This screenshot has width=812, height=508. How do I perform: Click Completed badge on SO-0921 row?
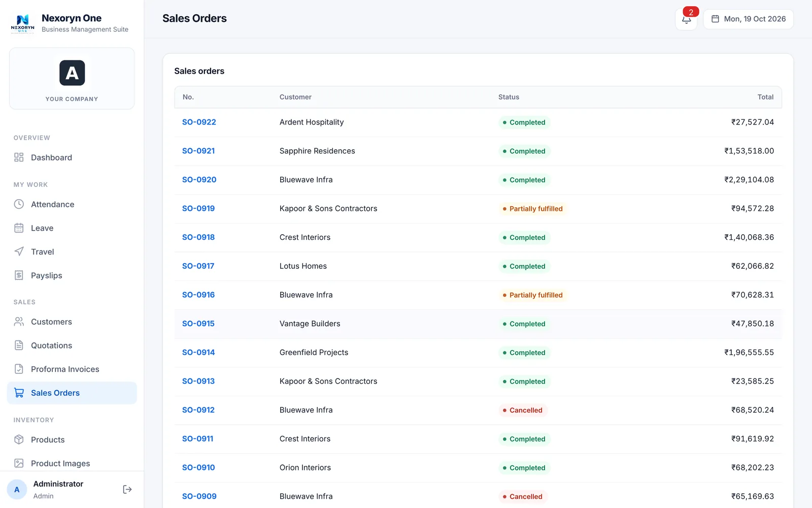click(x=524, y=151)
